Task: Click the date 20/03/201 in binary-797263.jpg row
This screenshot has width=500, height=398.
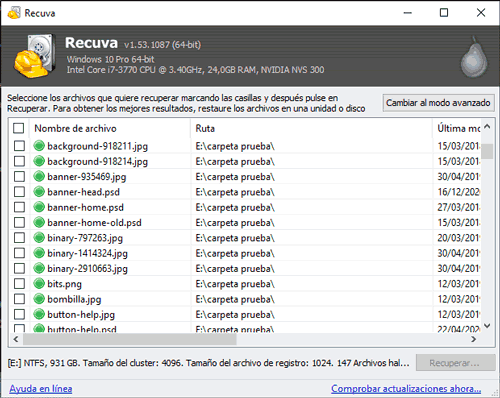Action: click(458, 238)
